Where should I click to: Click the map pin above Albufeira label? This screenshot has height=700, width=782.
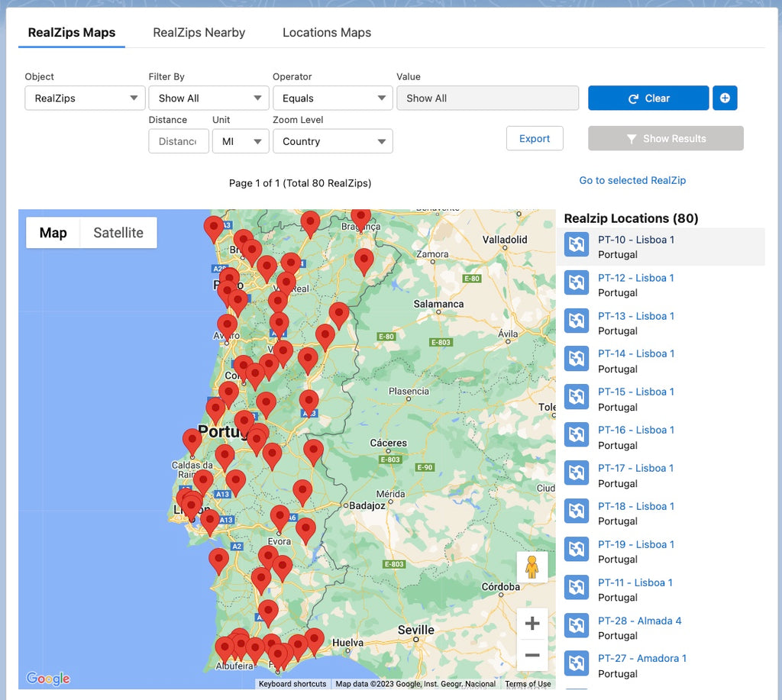click(x=225, y=648)
